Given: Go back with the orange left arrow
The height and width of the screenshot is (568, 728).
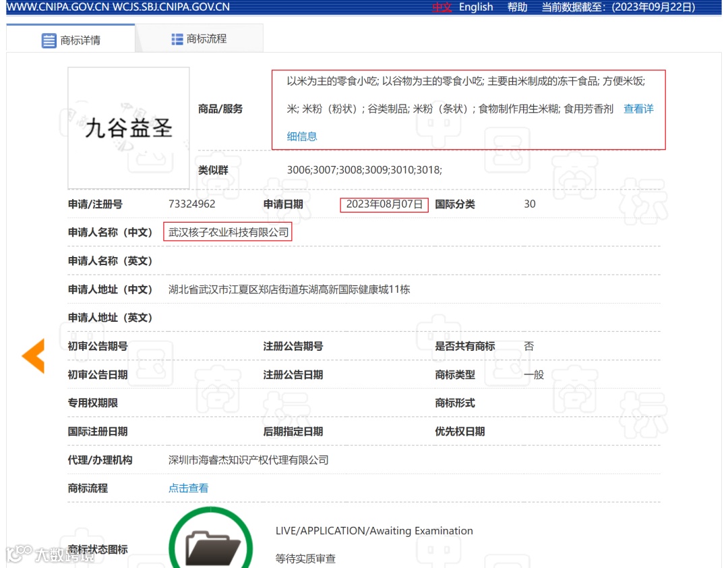Looking at the screenshot, I should point(34,356).
